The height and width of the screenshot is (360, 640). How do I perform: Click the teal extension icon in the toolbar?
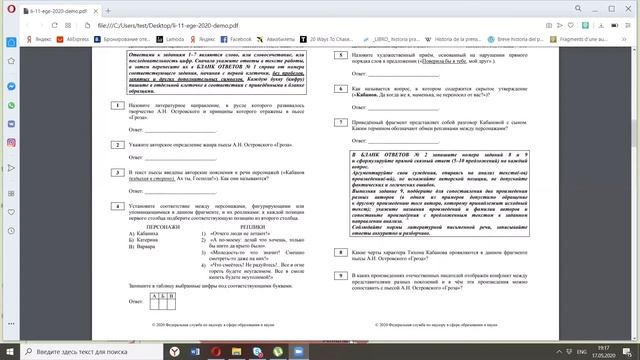(x=585, y=25)
